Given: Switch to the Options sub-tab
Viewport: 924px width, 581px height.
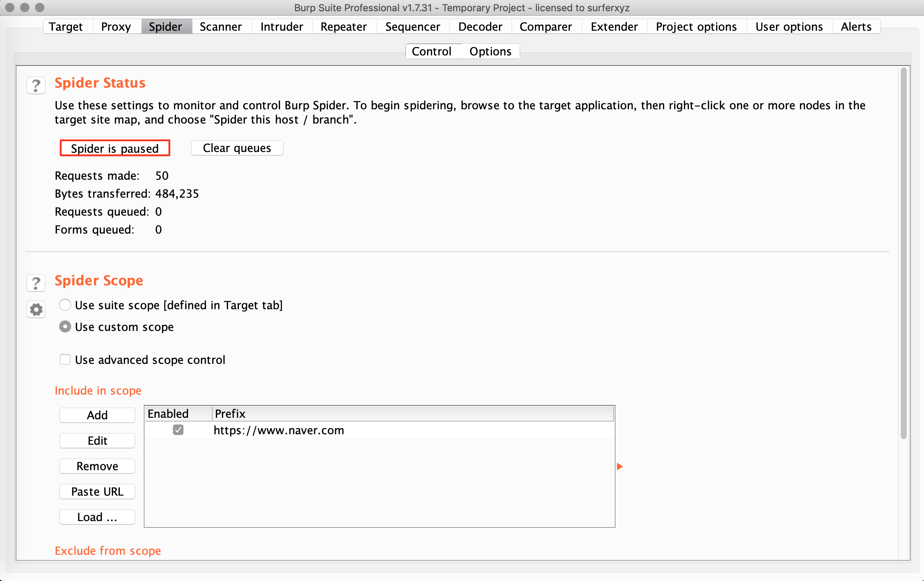Looking at the screenshot, I should (x=490, y=51).
